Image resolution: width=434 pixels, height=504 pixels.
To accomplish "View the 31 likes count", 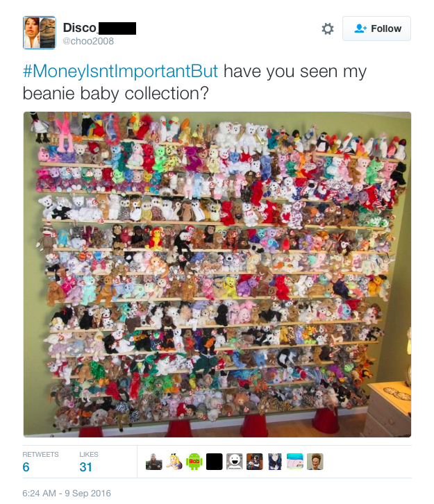I will [x=85, y=467].
